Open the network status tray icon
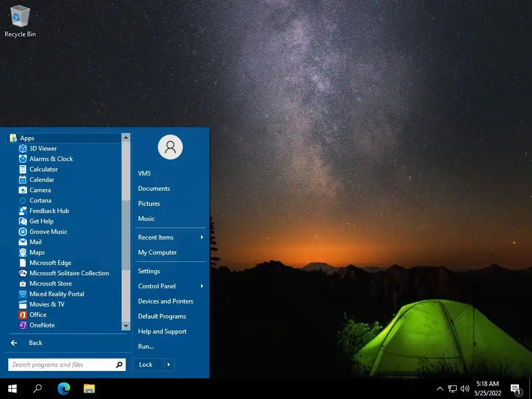This screenshot has width=532, height=399. [x=453, y=389]
